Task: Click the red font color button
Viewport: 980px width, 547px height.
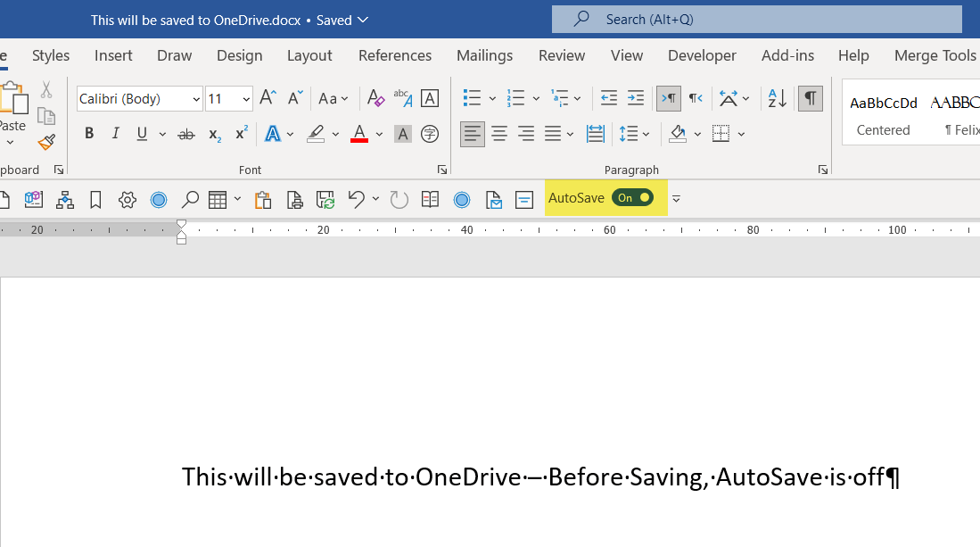Action: point(359,134)
